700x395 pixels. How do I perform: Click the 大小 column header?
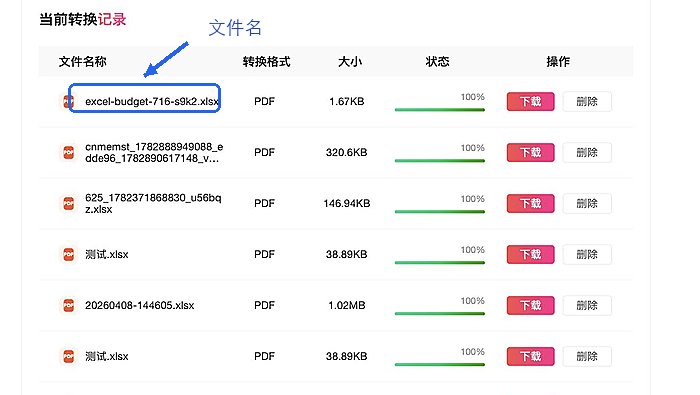tap(350, 62)
